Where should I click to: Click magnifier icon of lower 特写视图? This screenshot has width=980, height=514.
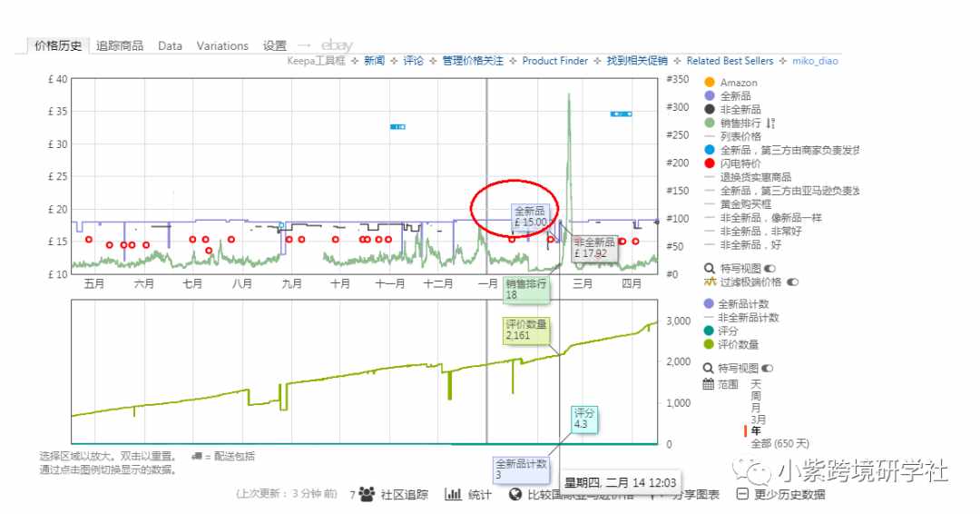[708, 369]
